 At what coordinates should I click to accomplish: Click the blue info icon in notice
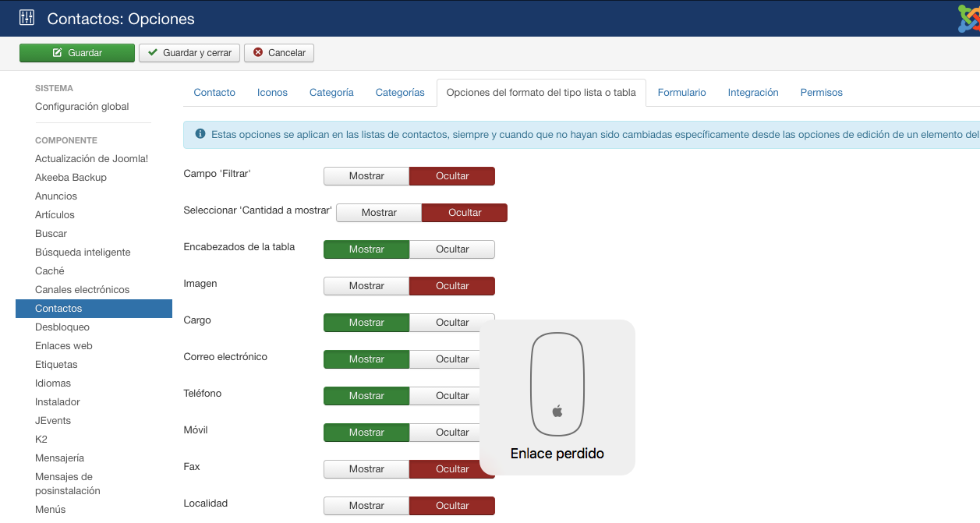pyautogui.click(x=200, y=134)
